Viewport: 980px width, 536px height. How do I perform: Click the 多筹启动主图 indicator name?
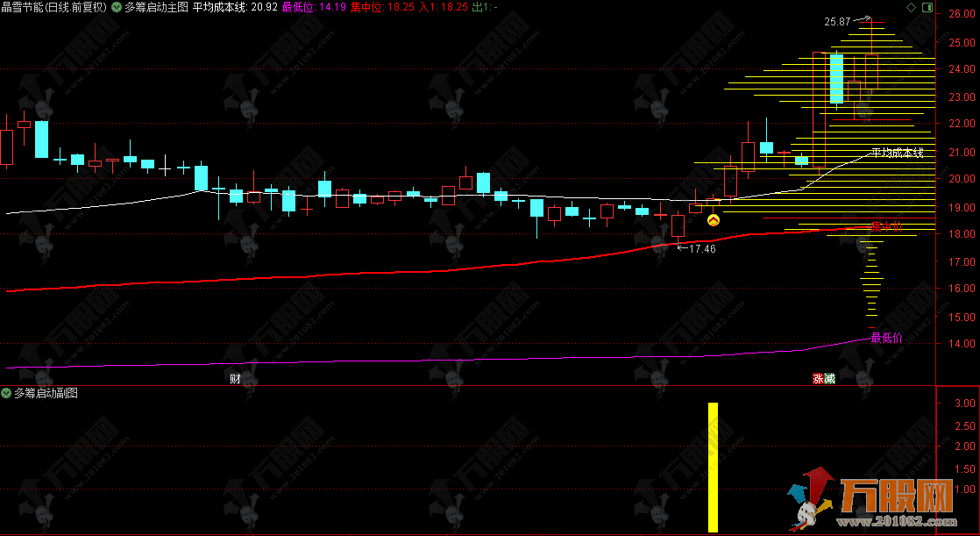(156, 8)
